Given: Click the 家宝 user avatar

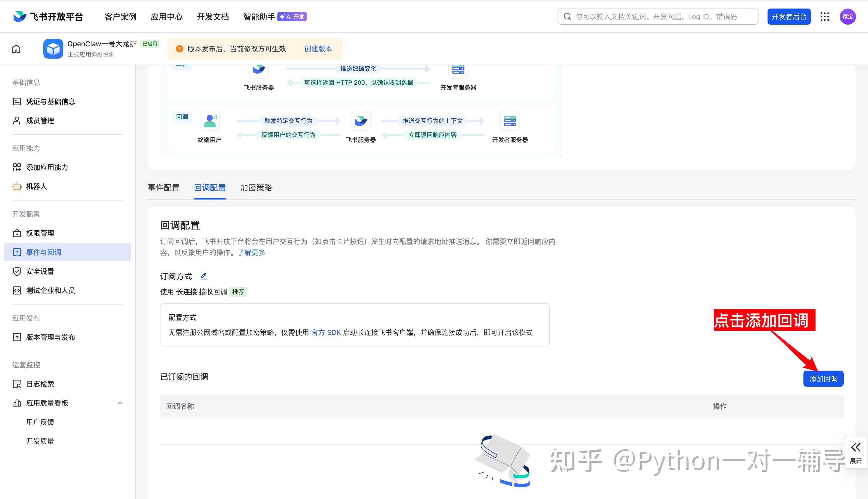Looking at the screenshot, I should (x=848, y=17).
